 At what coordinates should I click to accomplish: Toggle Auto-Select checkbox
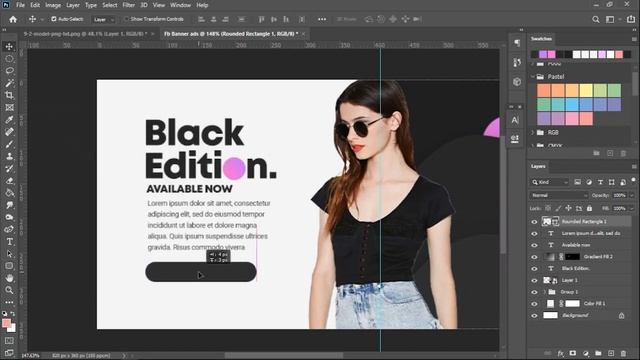(53, 19)
